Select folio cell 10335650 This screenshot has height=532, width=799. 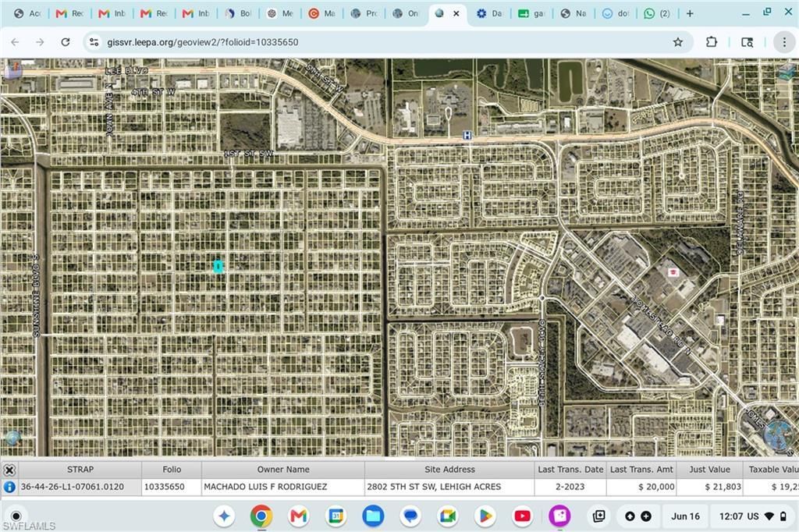(x=172, y=487)
